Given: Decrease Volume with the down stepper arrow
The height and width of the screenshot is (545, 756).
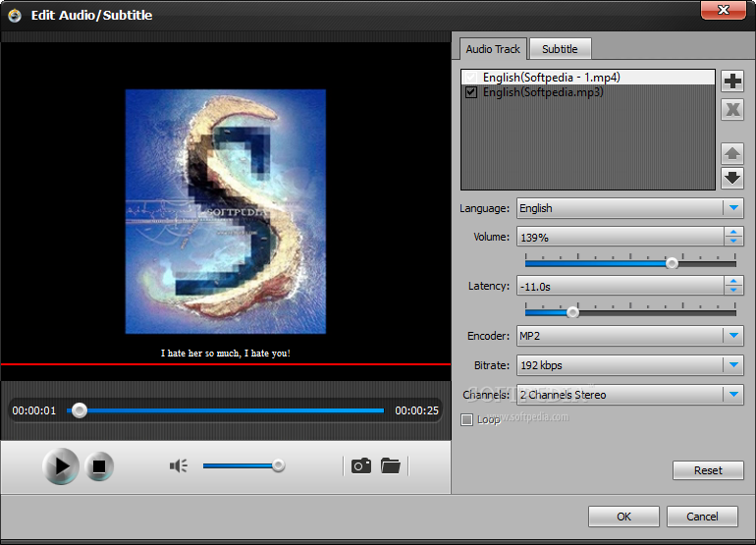Looking at the screenshot, I should 733,242.
